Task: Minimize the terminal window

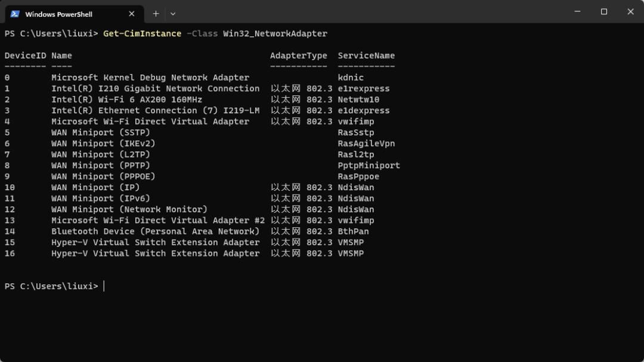Action: [577, 11]
